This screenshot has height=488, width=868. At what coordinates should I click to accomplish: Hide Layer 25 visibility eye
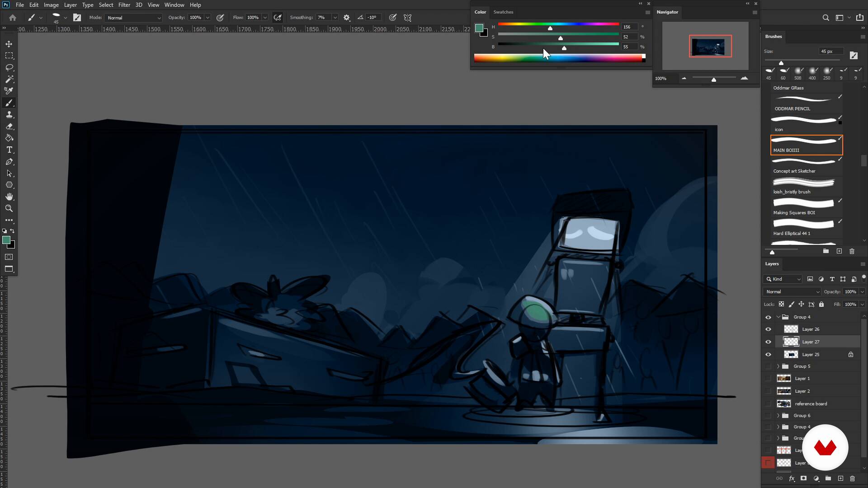pyautogui.click(x=768, y=355)
